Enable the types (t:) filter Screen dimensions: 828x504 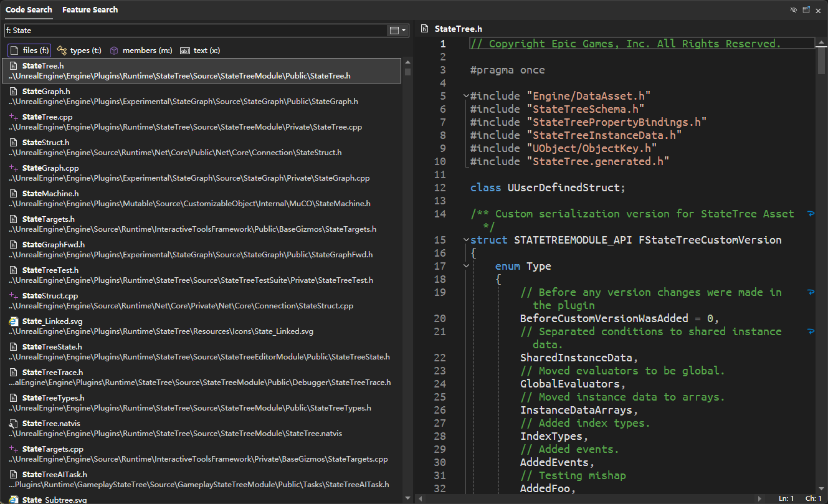pos(79,50)
